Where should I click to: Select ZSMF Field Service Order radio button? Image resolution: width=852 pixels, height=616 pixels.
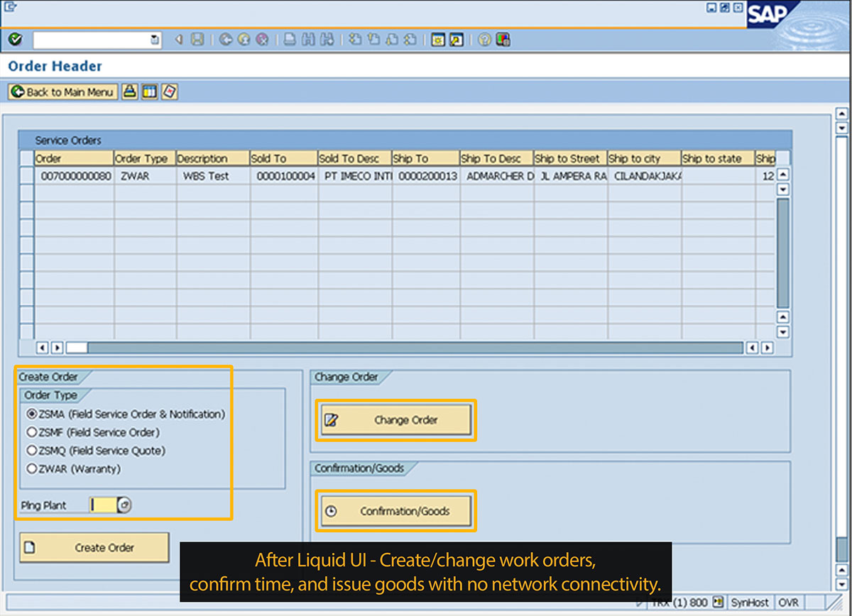(31, 432)
